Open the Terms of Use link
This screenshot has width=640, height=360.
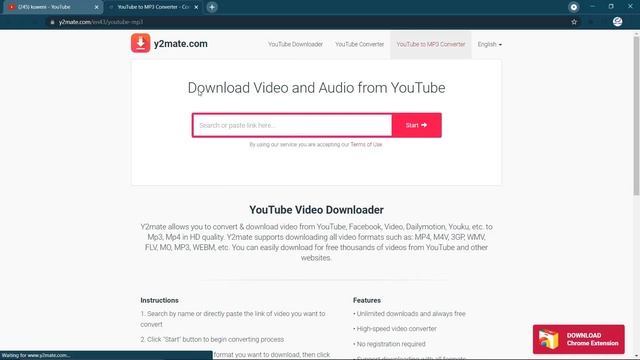coord(366,144)
